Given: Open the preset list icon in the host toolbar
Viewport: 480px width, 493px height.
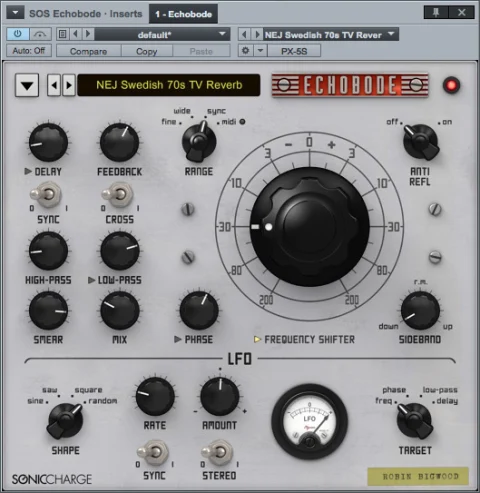Looking at the screenshot, I should pos(62,34).
